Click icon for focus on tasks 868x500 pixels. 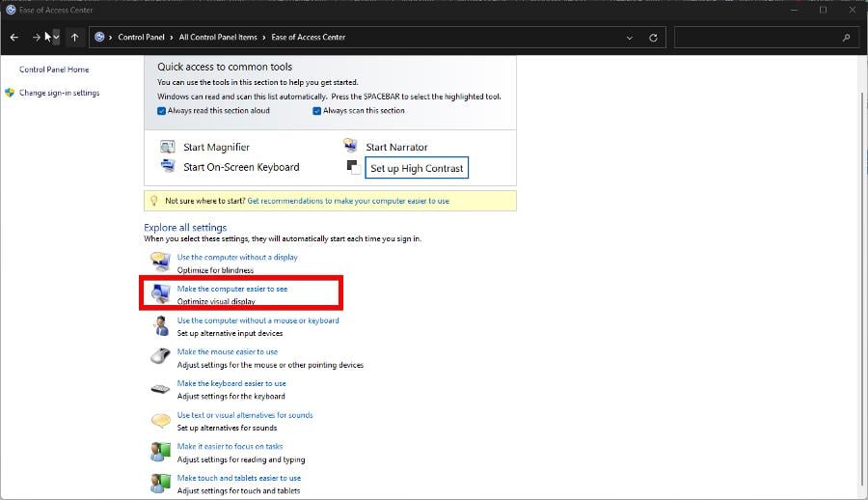coord(160,452)
